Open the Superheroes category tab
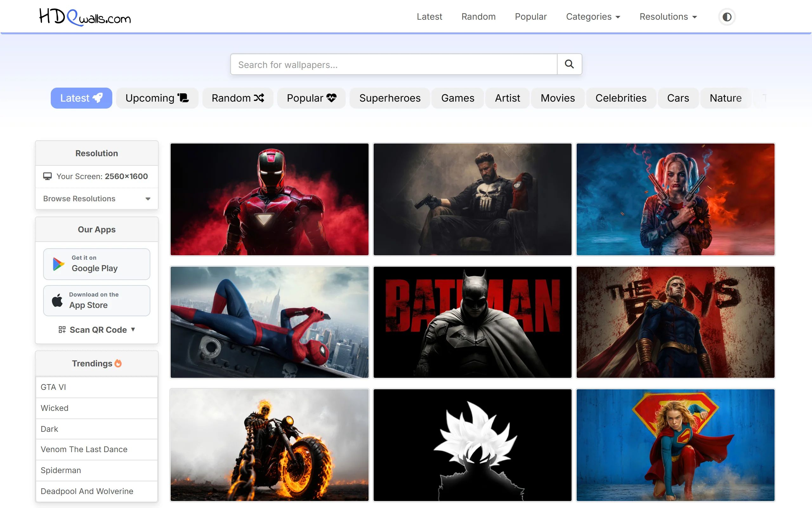This screenshot has height=508, width=812. [x=390, y=98]
